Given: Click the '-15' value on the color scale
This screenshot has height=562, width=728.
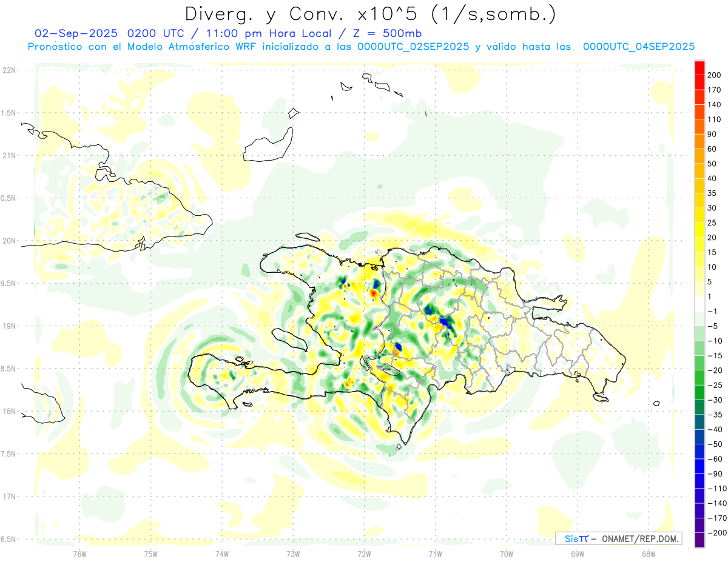Looking at the screenshot, I should coord(715,356).
